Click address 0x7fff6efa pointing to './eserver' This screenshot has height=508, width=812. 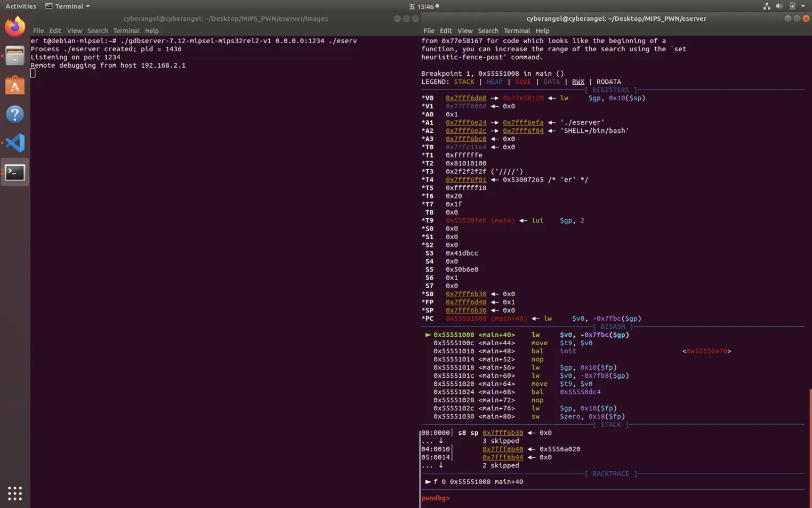[523, 123]
